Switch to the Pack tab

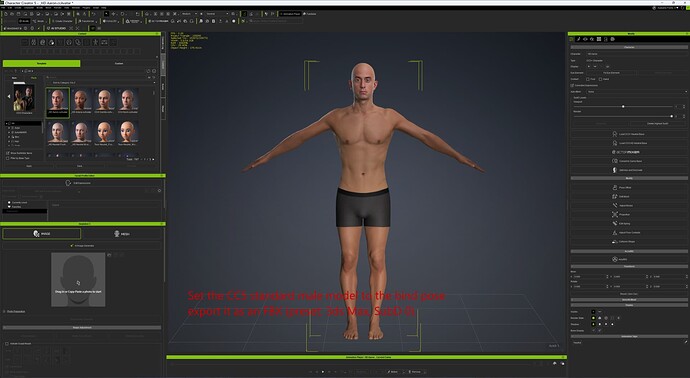tap(33, 78)
